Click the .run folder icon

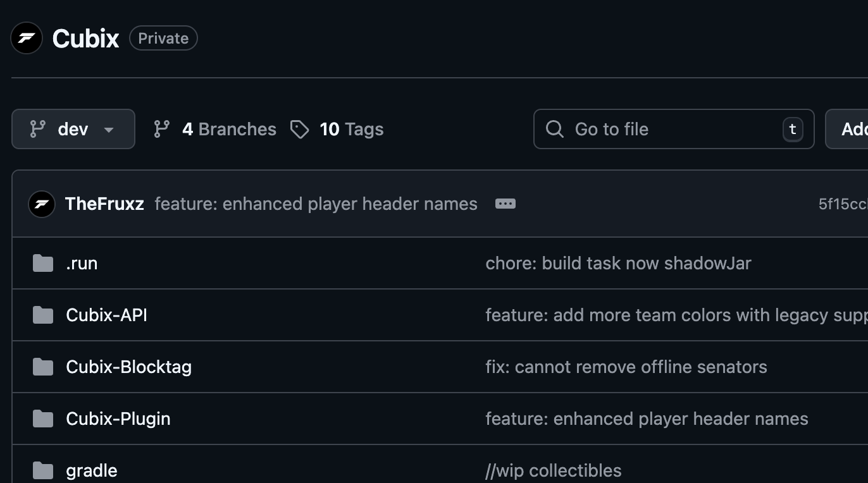tap(43, 263)
